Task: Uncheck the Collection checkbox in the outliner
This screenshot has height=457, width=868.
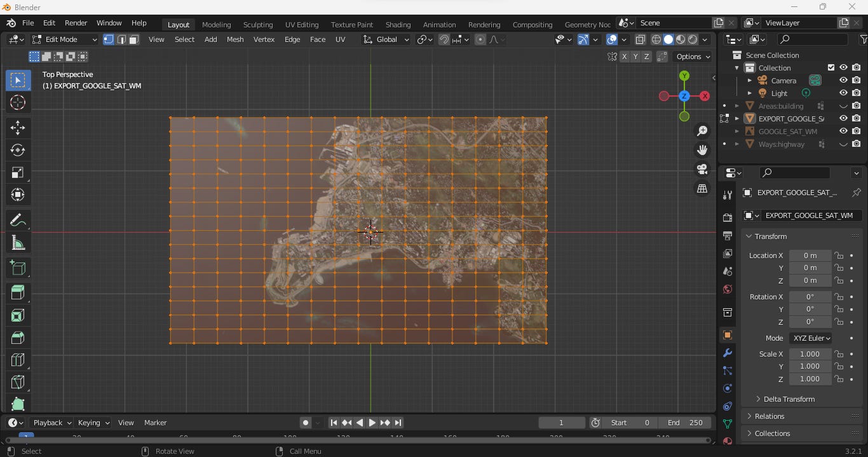Action: pyautogui.click(x=831, y=67)
